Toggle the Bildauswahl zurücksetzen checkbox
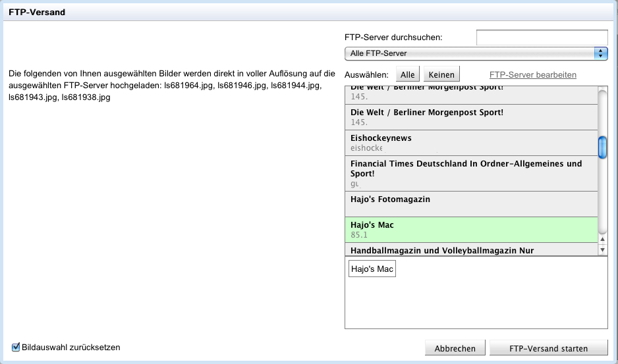Screen dimensions: 618x364 [16, 347]
